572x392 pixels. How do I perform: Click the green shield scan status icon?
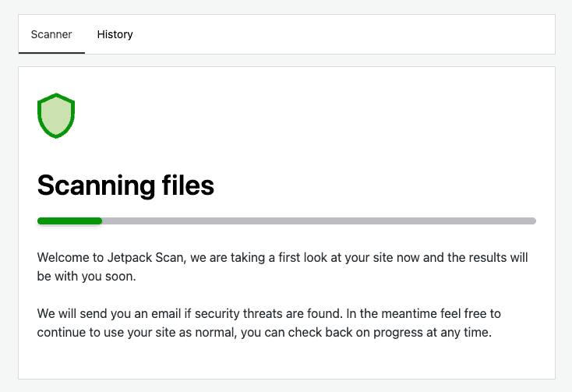[x=56, y=115]
